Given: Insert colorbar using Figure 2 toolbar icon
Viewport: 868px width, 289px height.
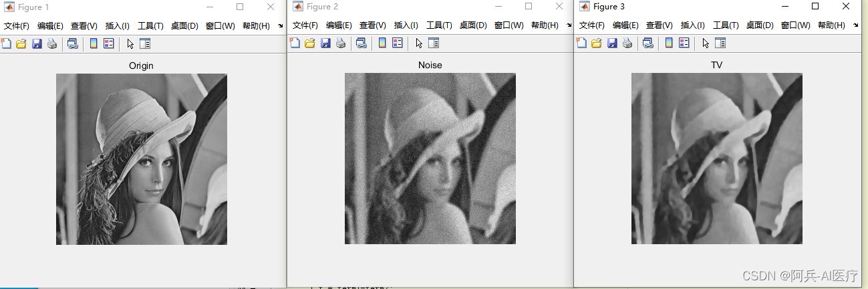Looking at the screenshot, I should pyautogui.click(x=382, y=43).
